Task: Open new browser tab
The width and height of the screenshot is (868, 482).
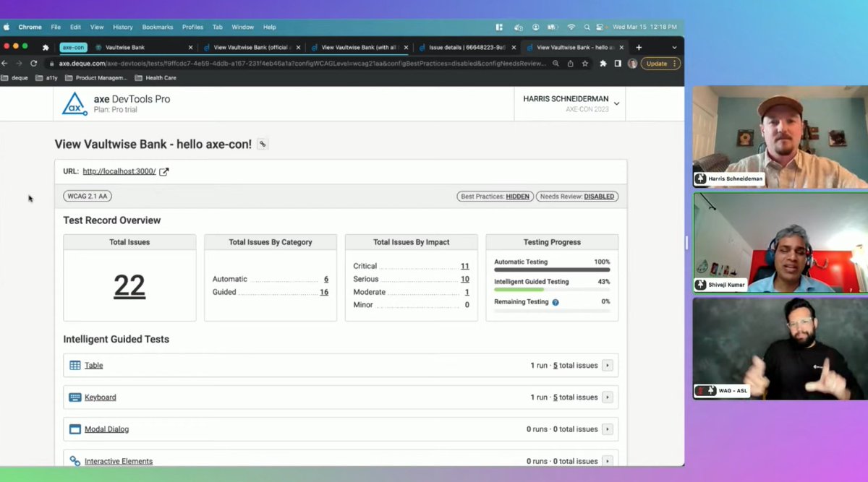Action: [x=639, y=47]
